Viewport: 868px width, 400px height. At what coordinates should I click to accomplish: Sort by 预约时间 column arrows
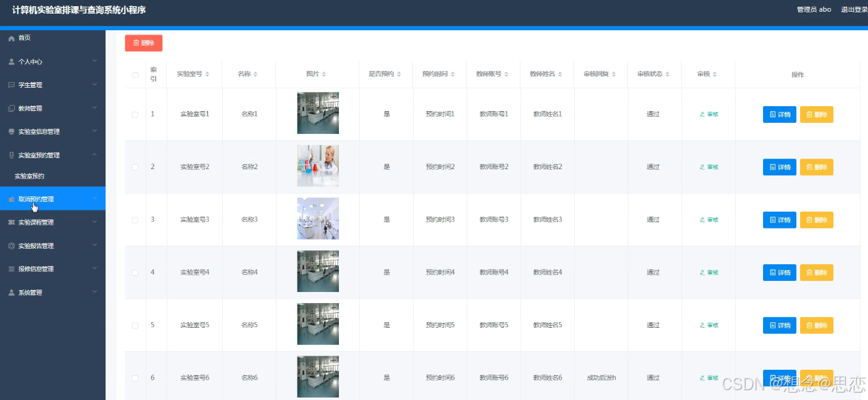pyautogui.click(x=453, y=74)
